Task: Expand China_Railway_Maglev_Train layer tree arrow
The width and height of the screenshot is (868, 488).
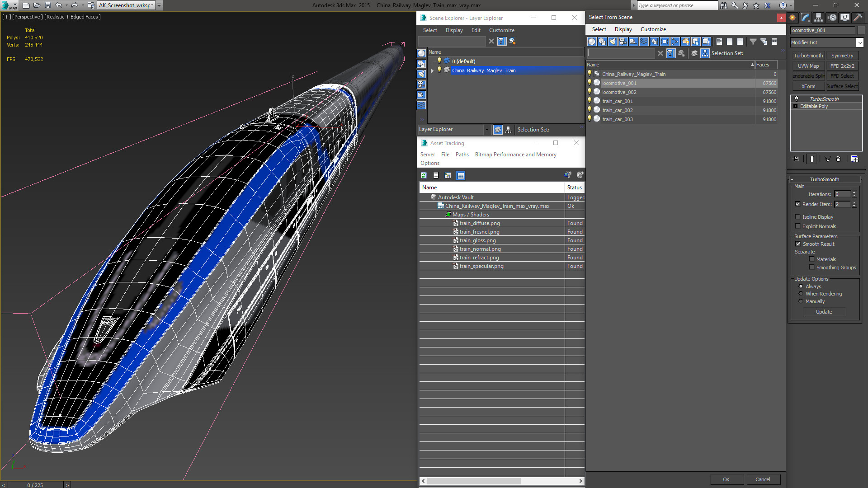Action: tap(432, 70)
